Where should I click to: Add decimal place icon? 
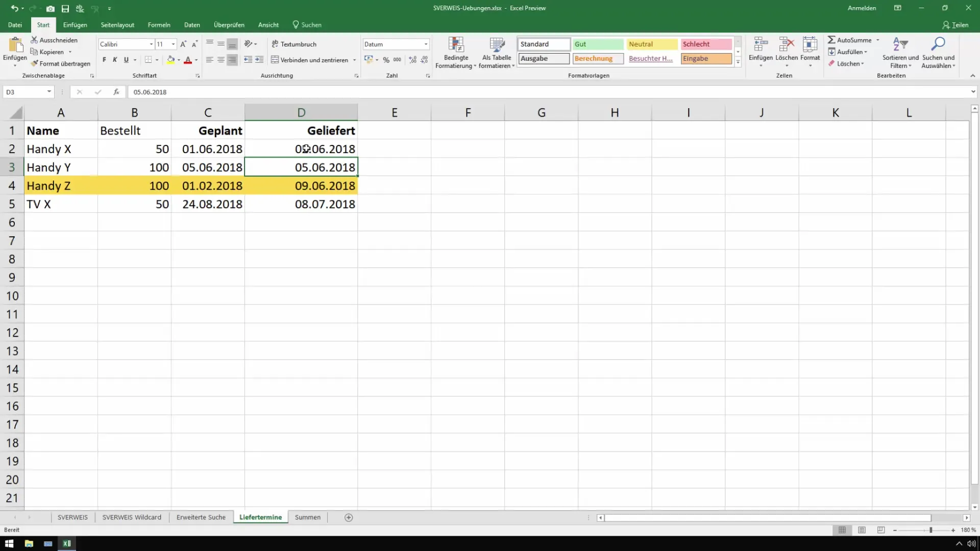coord(412,60)
